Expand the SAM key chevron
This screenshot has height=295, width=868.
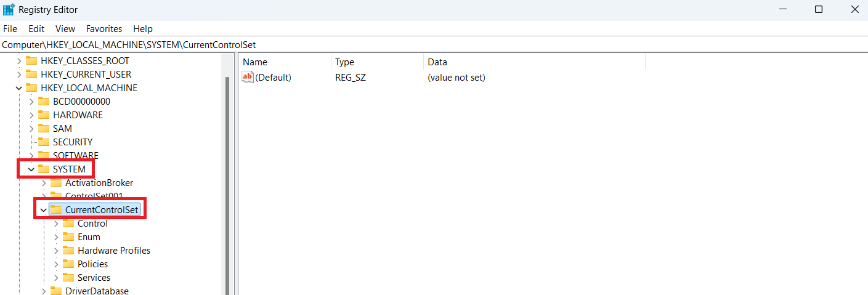pos(31,129)
